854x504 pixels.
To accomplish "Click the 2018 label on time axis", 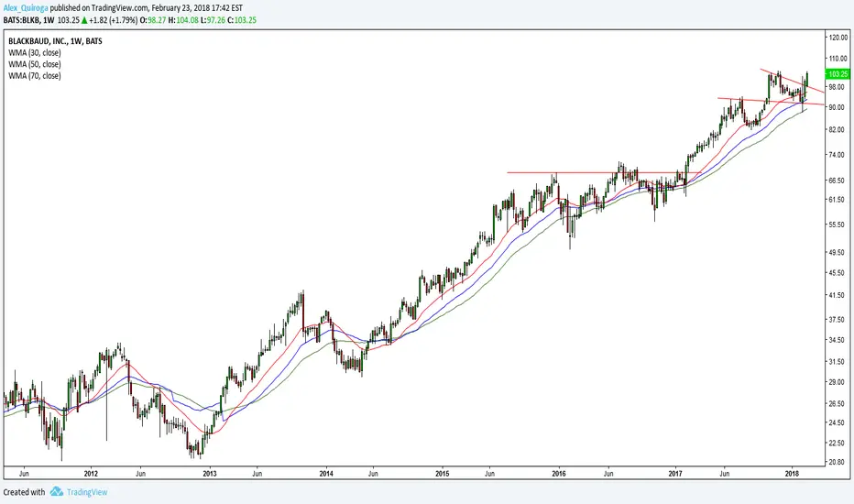I will coord(793,474).
